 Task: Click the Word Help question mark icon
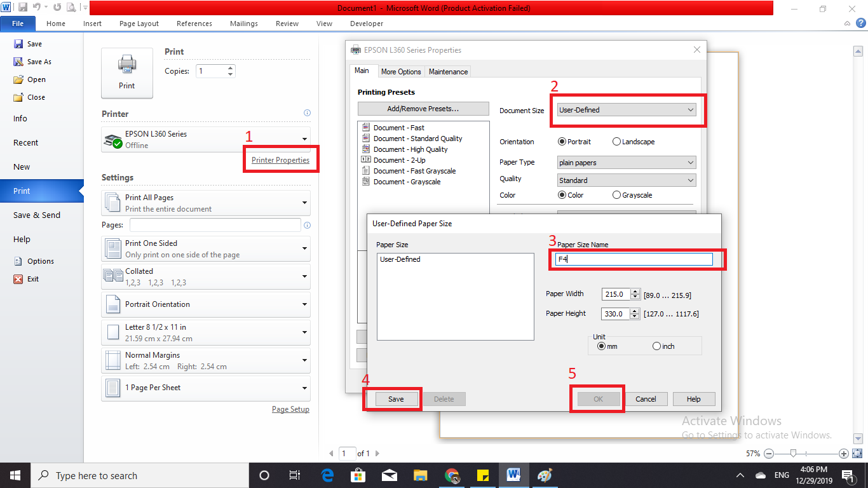(861, 23)
